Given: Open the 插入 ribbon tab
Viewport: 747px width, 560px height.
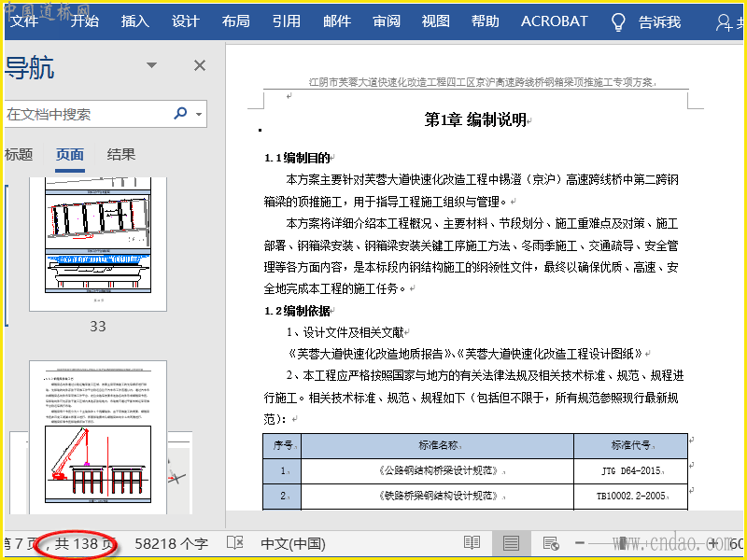Looking at the screenshot, I should tap(134, 21).
